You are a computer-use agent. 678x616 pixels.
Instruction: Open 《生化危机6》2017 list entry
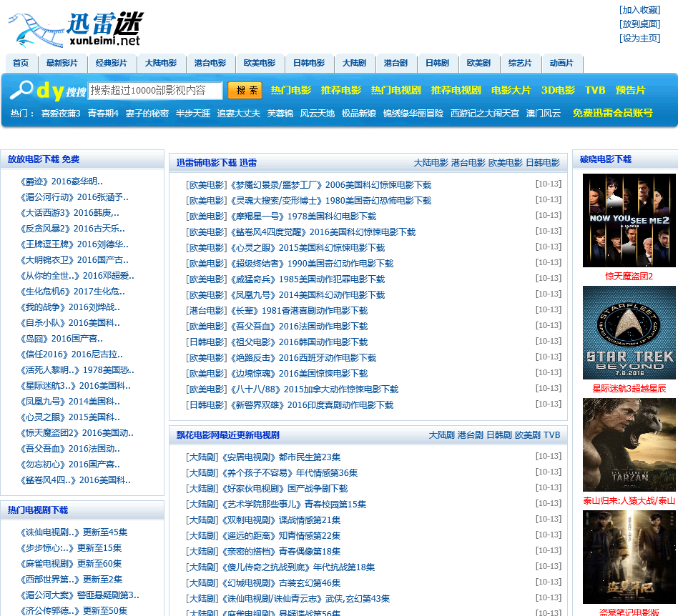(72, 292)
